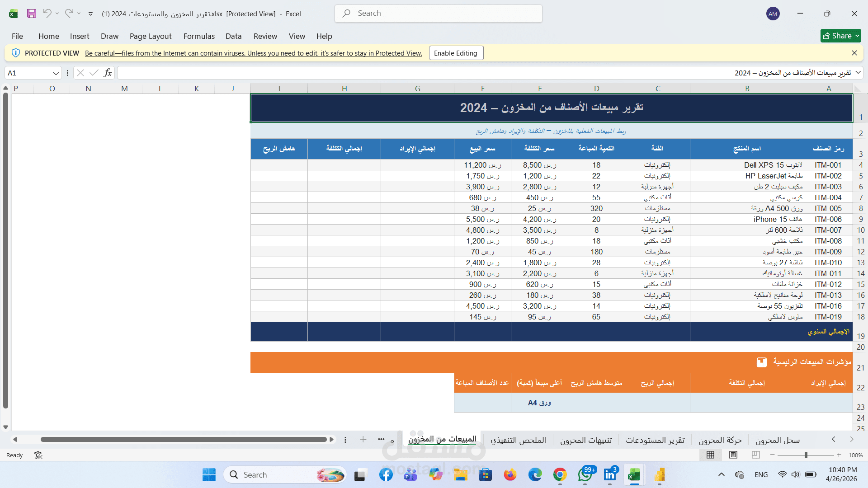Switch to Page Break Preview icon
Image resolution: width=868 pixels, height=488 pixels.
(x=755, y=455)
